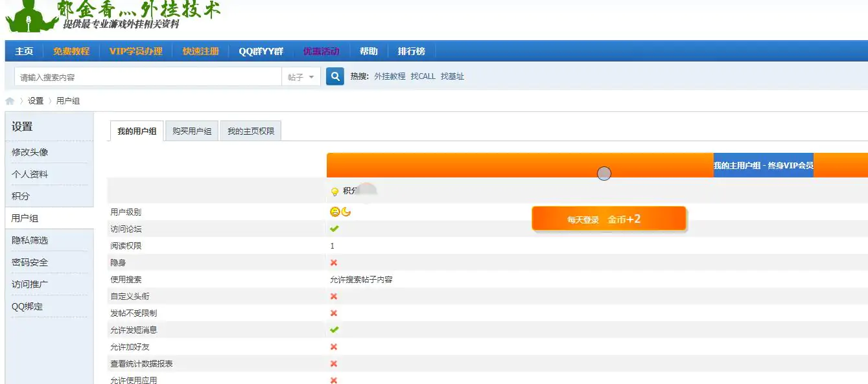The height and width of the screenshot is (384, 868).
Task: Click the 允许加好友 row label
Action: pyautogui.click(x=130, y=346)
